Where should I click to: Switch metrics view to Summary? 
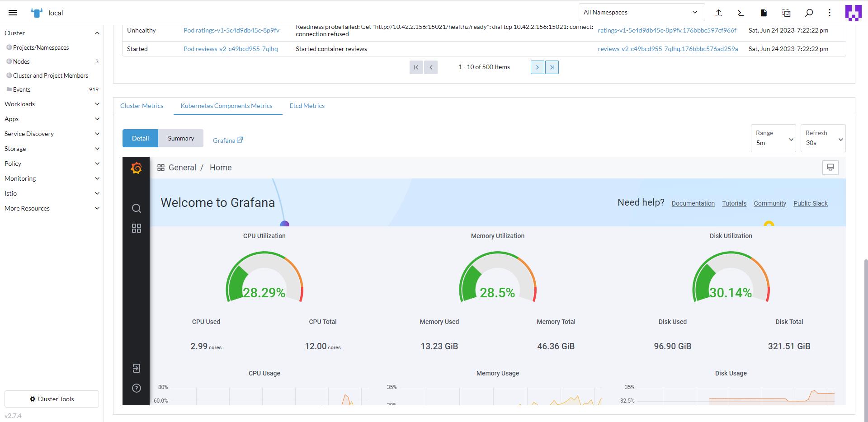click(x=180, y=138)
